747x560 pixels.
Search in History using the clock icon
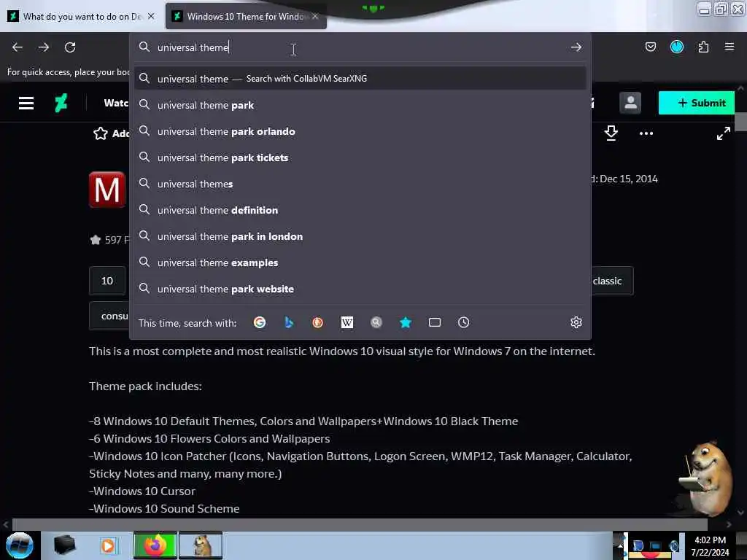coord(463,323)
